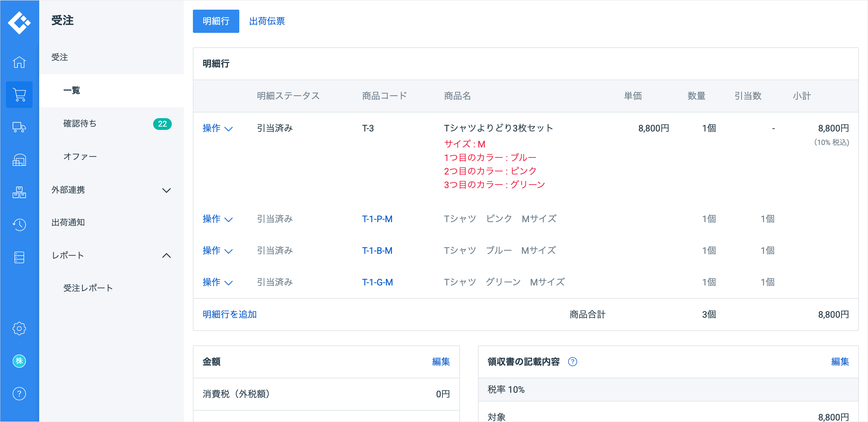This screenshot has width=868, height=422.
Task: Open 操作 dropdown for T-1-G-M row
Action: [218, 282]
